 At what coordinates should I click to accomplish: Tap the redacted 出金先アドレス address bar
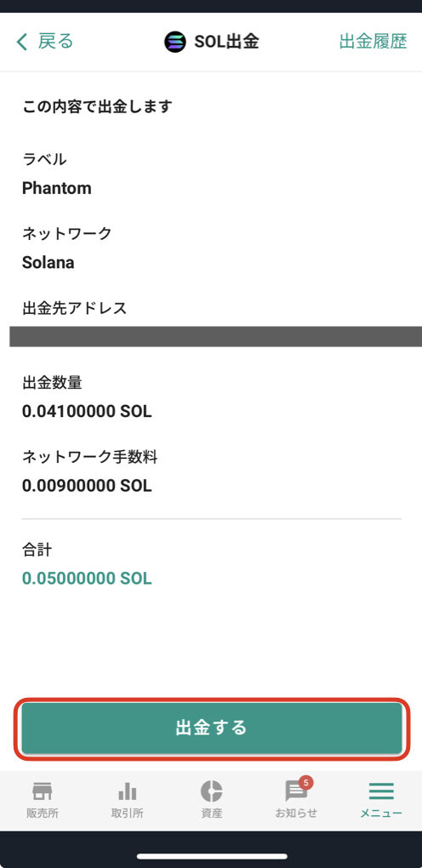coord(216,337)
